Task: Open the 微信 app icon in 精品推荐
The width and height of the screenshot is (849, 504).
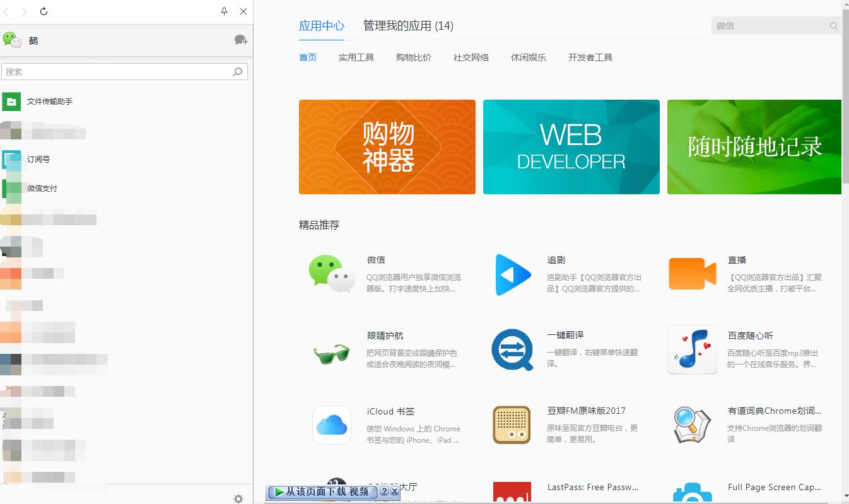Action: point(331,274)
